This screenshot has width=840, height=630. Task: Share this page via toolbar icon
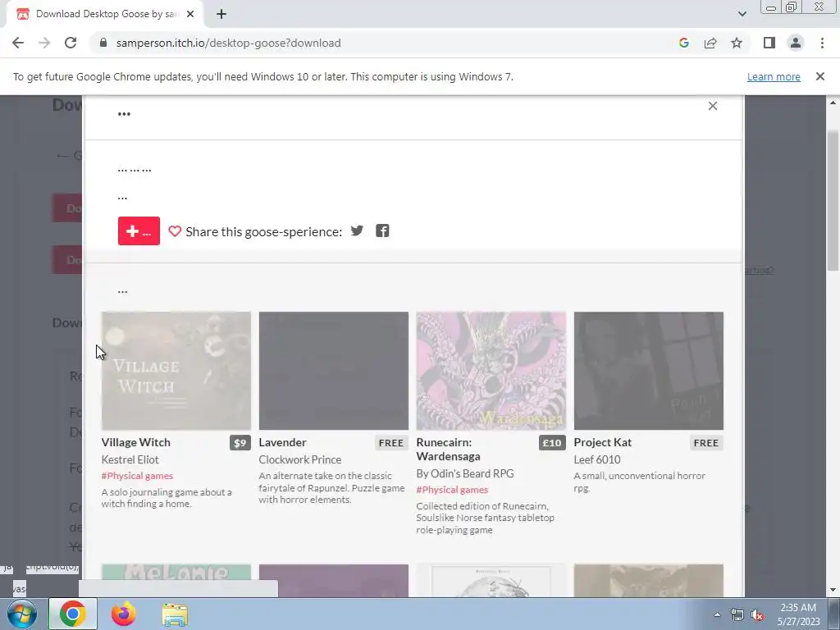710,43
